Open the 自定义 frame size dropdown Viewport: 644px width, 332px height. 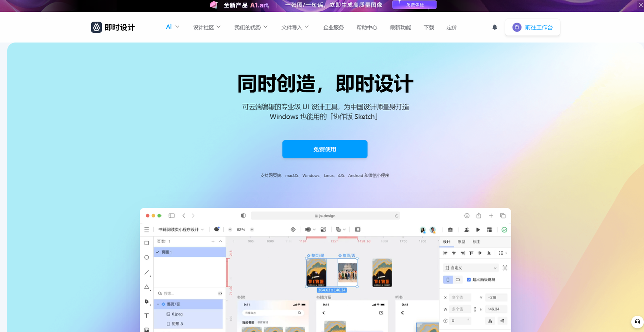(470, 268)
